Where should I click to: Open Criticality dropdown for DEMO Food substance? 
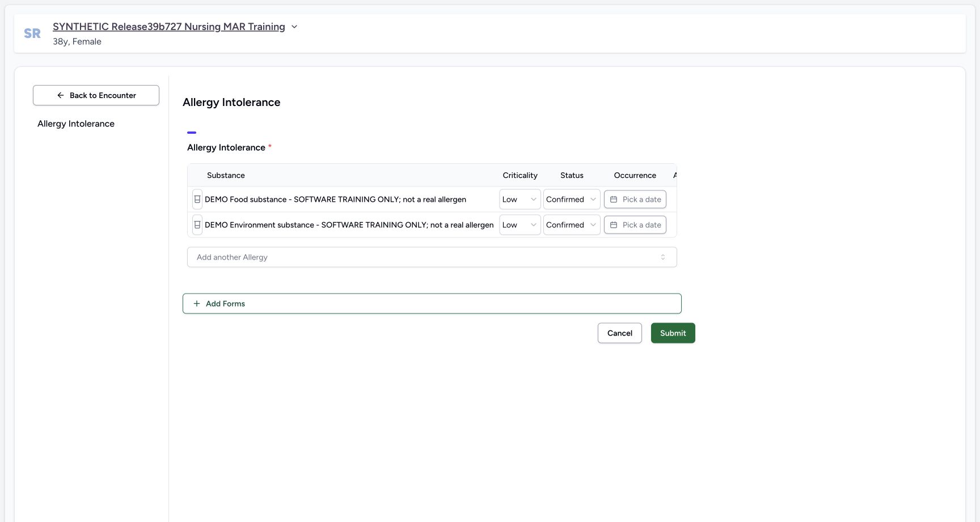click(x=519, y=200)
